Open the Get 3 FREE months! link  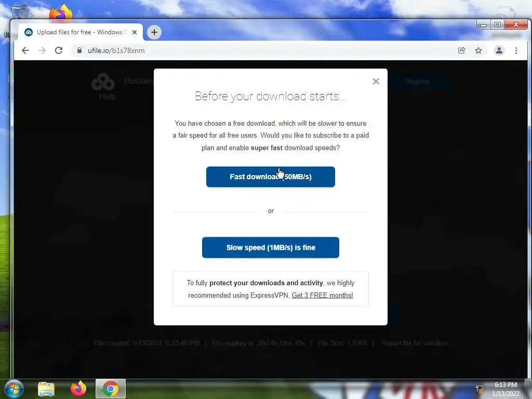(322, 295)
